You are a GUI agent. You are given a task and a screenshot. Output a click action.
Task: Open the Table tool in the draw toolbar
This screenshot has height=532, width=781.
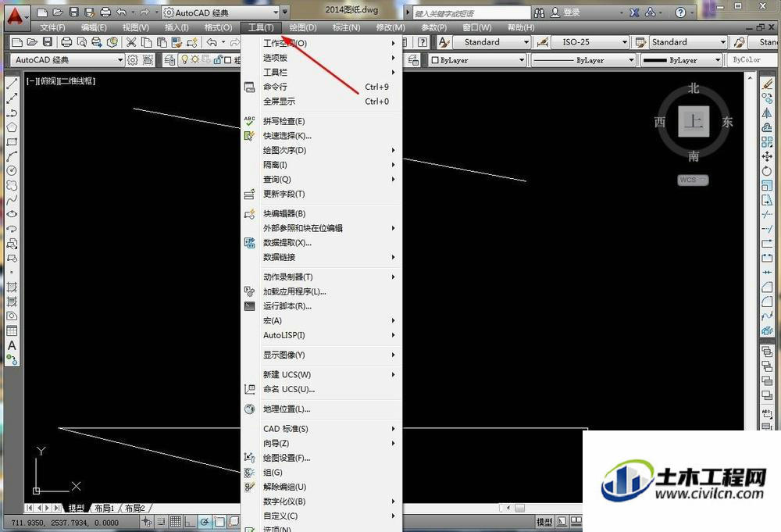(12, 330)
